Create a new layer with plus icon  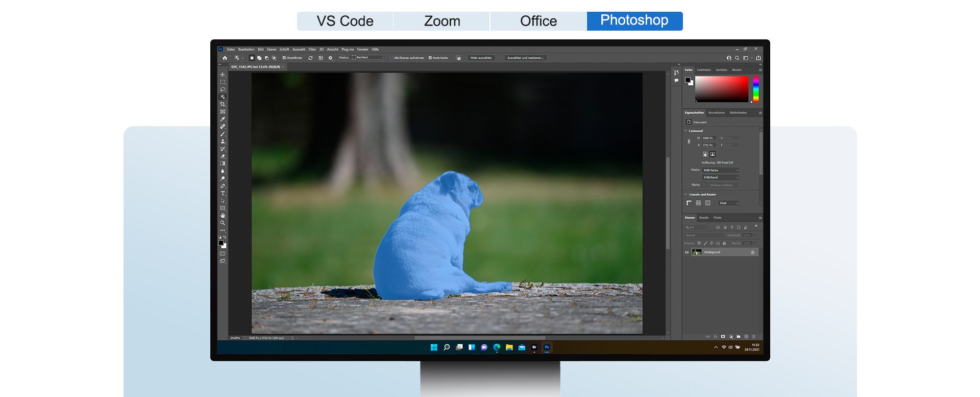746,337
